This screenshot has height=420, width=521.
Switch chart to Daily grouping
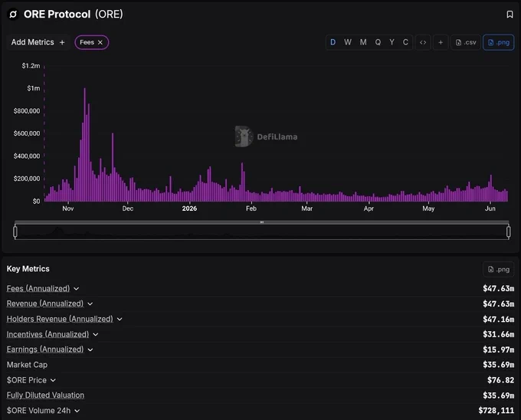[333, 42]
